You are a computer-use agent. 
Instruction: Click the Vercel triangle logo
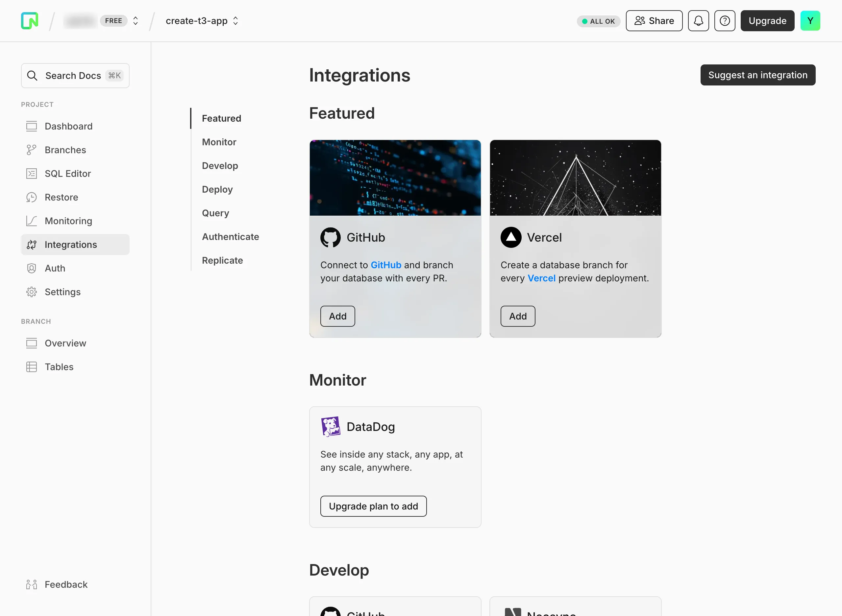tap(511, 238)
